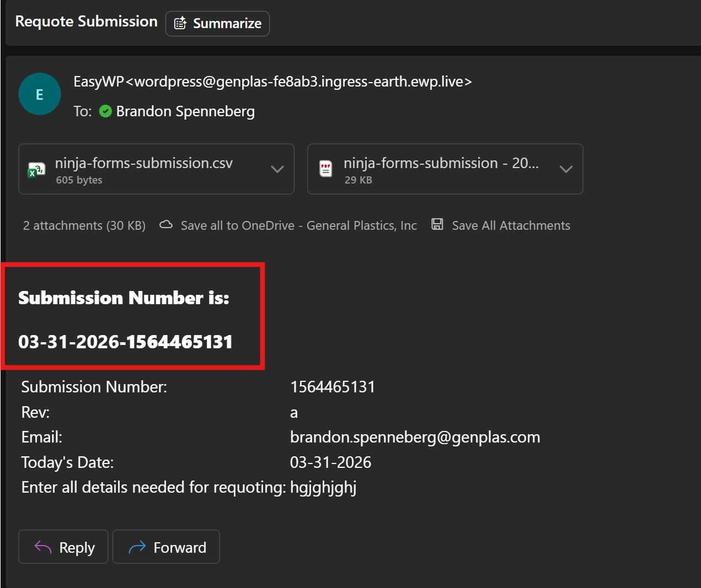
Task: Click the PDF icon of the second attachment
Action: [326, 169]
